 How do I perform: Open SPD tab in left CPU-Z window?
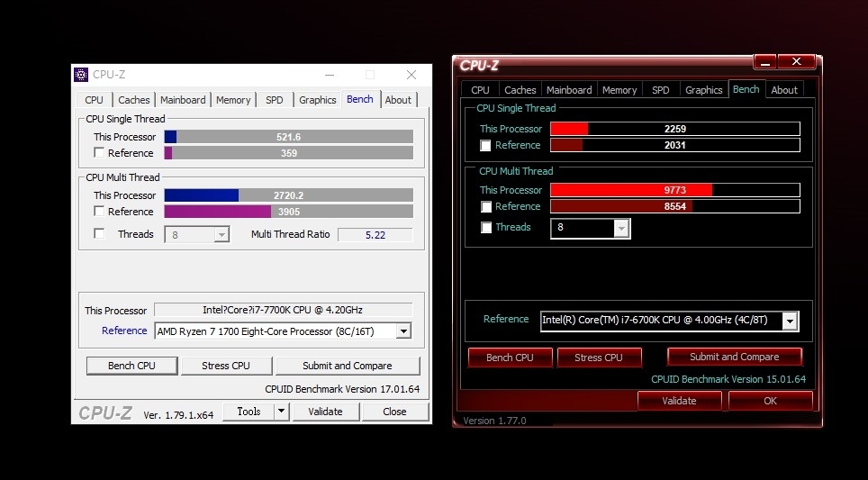click(274, 100)
